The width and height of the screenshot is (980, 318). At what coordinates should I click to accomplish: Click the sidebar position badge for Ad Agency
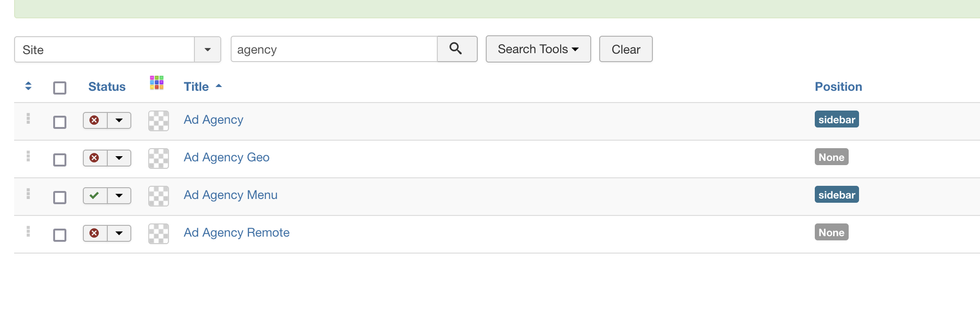coord(836,119)
